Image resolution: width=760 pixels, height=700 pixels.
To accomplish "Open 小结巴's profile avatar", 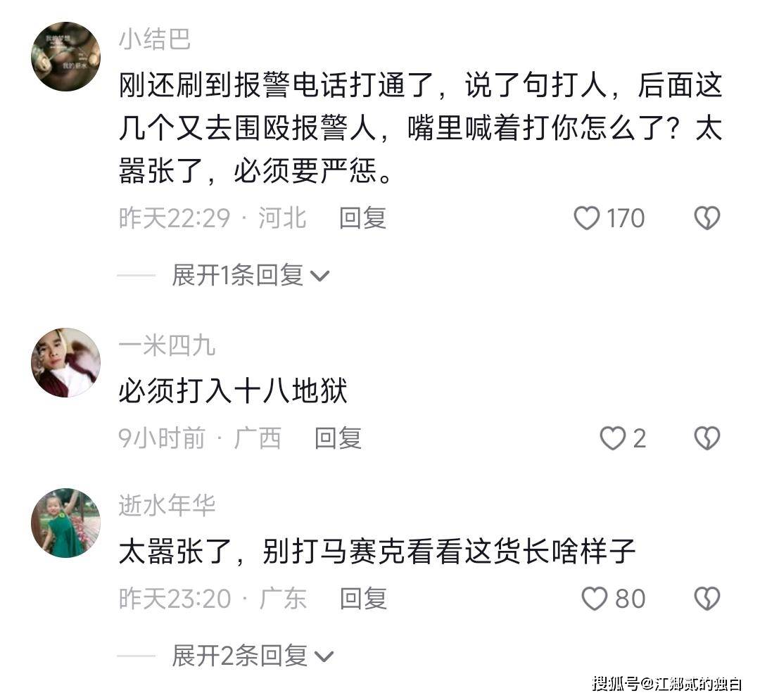I will (65, 56).
